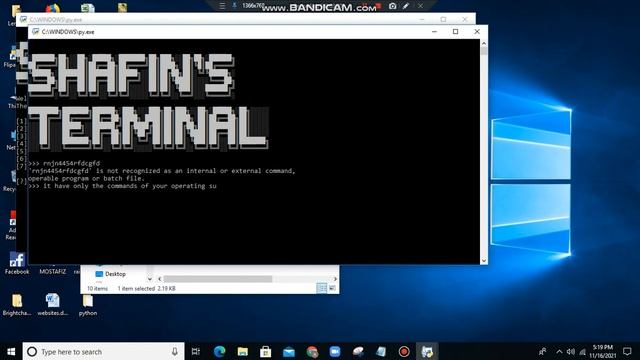The width and height of the screenshot is (640, 360).
Task: Click the Explorer horizontal scrollbar thumb
Action: [218, 279]
